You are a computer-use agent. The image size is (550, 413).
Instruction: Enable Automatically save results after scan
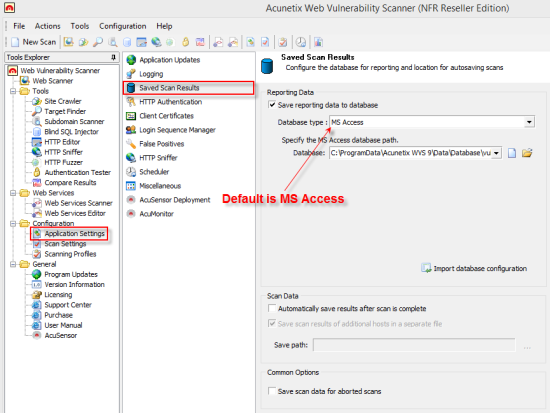pos(271,308)
